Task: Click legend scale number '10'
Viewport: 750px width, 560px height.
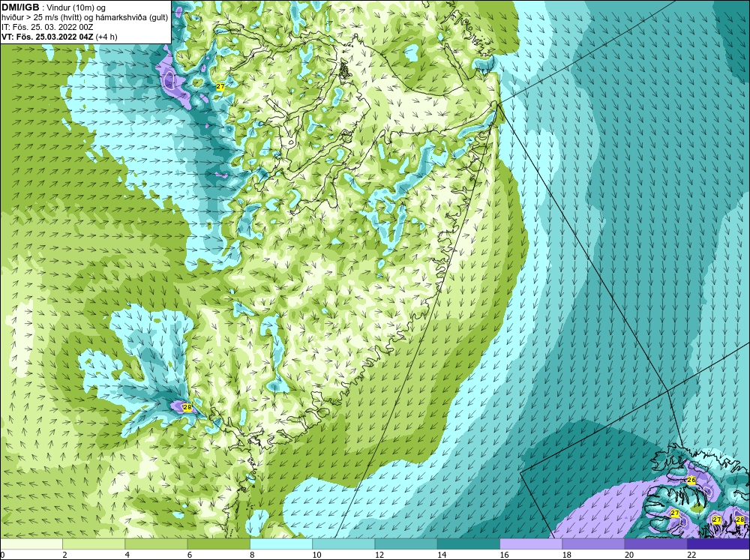Action: click(316, 555)
